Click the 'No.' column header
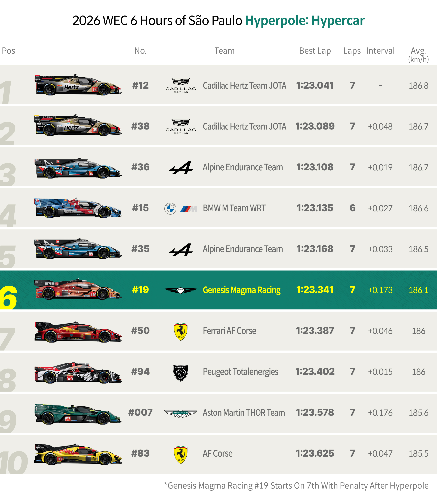 [140, 51]
